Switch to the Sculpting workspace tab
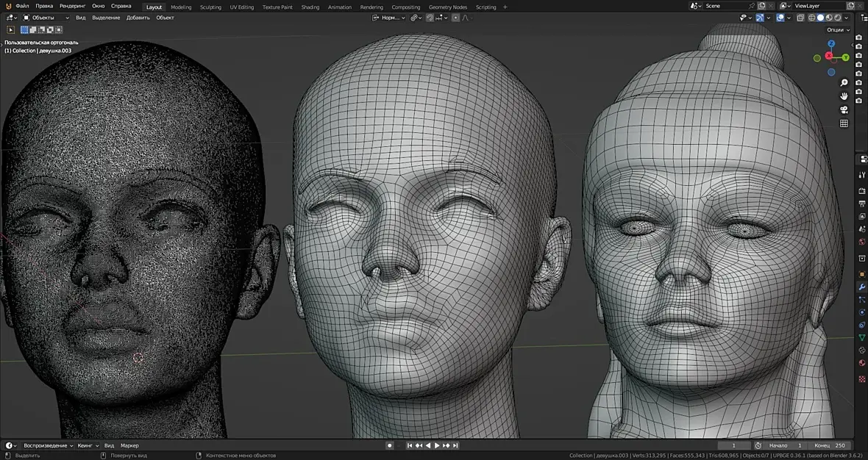 (x=210, y=7)
